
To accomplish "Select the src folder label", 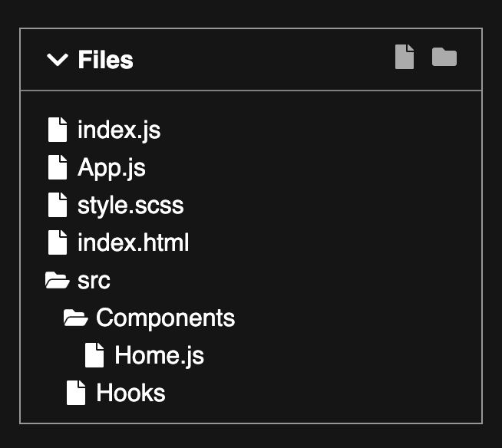I will coord(94,282).
